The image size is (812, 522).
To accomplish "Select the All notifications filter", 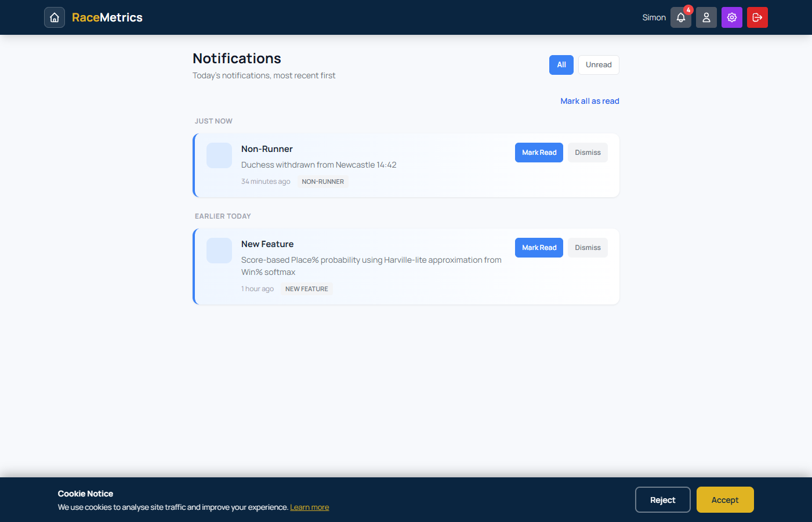I will coord(561,64).
